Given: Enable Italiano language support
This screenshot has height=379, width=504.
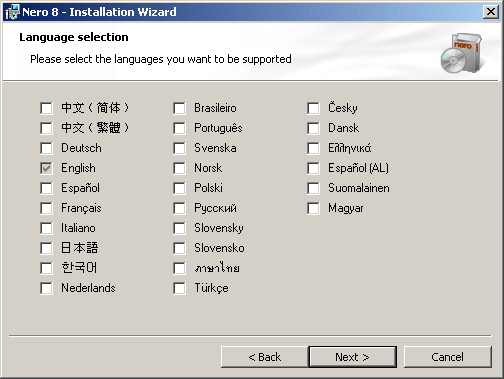Looking at the screenshot, I should pyautogui.click(x=46, y=228).
